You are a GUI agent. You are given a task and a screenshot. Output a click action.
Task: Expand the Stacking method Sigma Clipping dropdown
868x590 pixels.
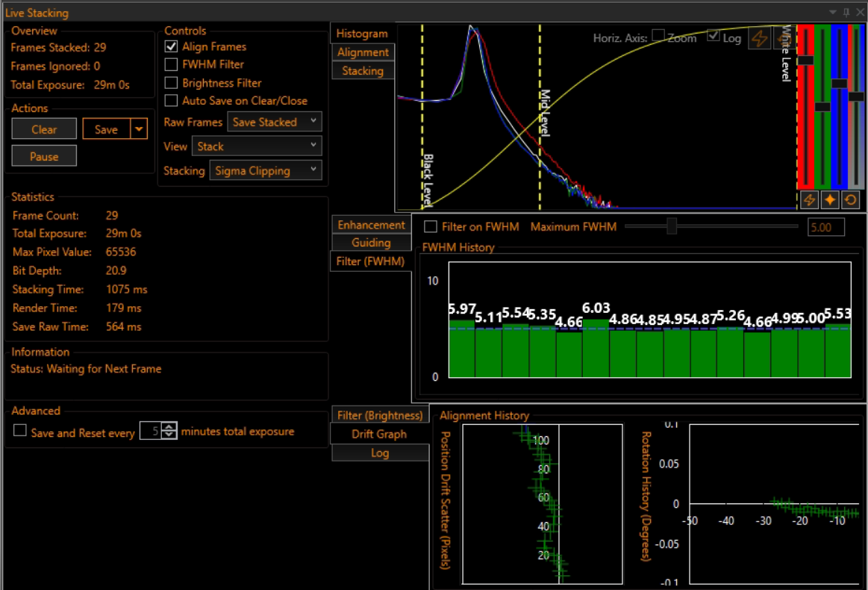point(266,170)
